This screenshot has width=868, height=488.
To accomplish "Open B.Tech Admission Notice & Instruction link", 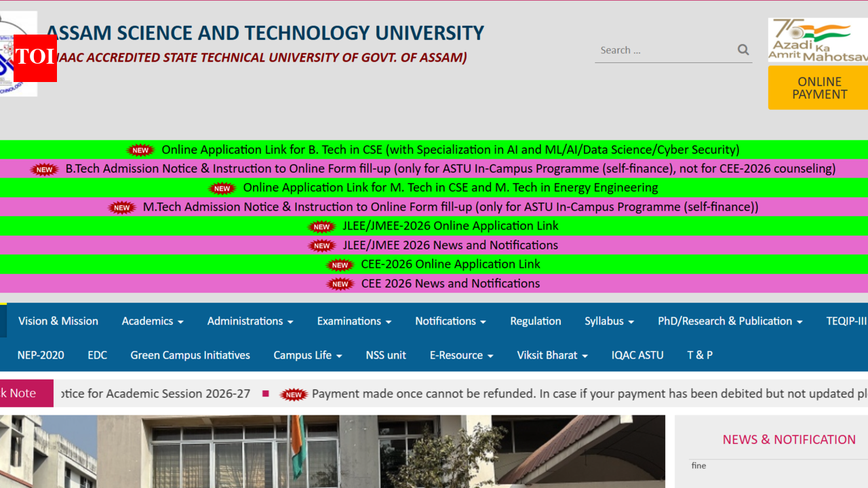I will coord(450,169).
